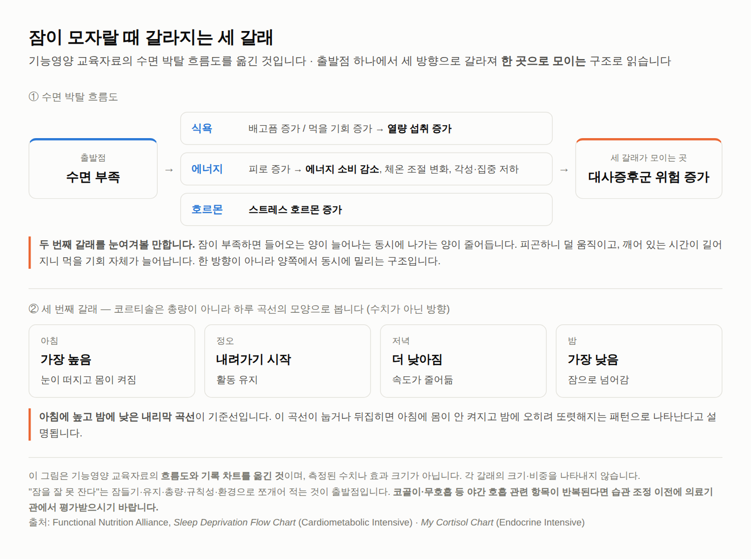Click the "My Cortisol Chart" source title
Image resolution: width=751 pixels, height=560 pixels.
(457, 522)
